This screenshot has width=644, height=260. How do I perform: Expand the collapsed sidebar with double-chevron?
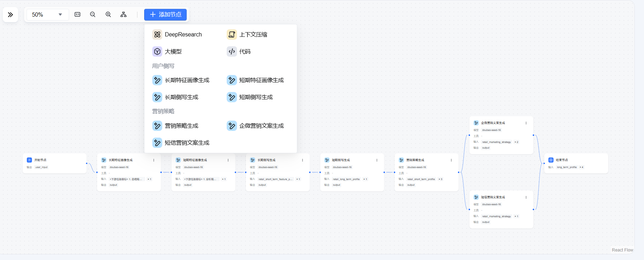coord(10,15)
